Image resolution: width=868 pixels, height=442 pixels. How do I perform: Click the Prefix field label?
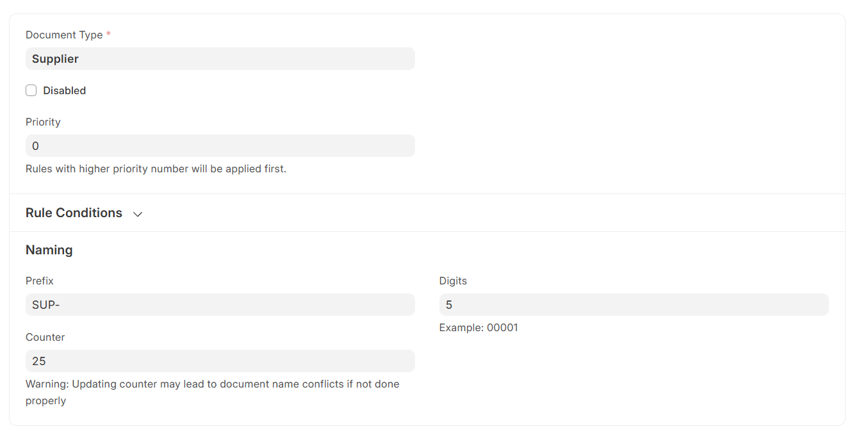(40, 281)
